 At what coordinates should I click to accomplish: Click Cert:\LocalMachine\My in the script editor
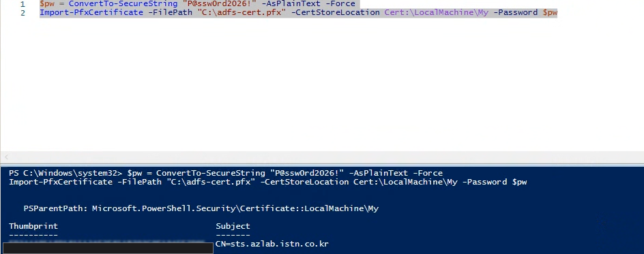(437, 12)
